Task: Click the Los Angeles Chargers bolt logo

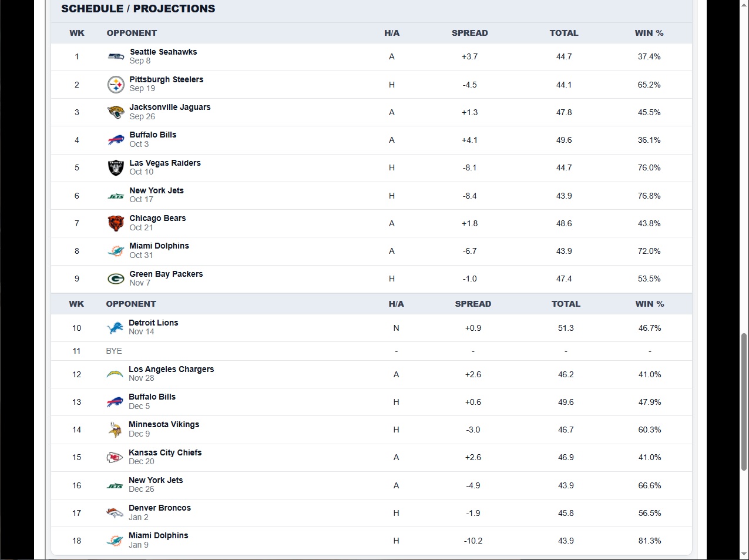Action: click(x=115, y=374)
